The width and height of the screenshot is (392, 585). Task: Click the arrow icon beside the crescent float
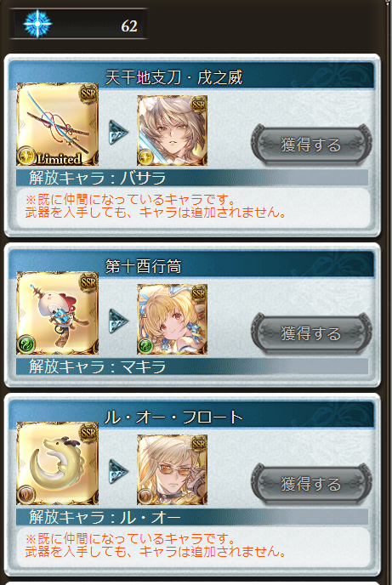click(x=118, y=472)
